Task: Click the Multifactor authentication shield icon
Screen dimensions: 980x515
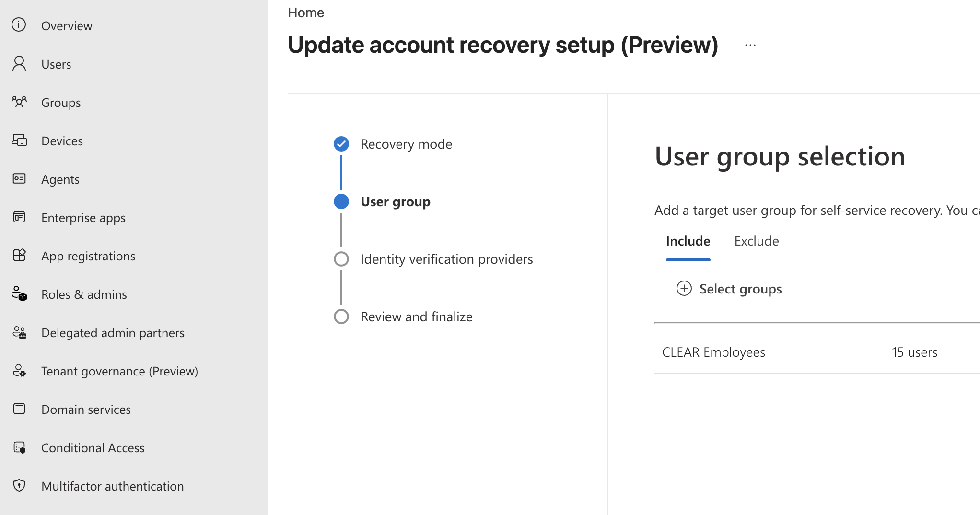Action: click(x=19, y=485)
